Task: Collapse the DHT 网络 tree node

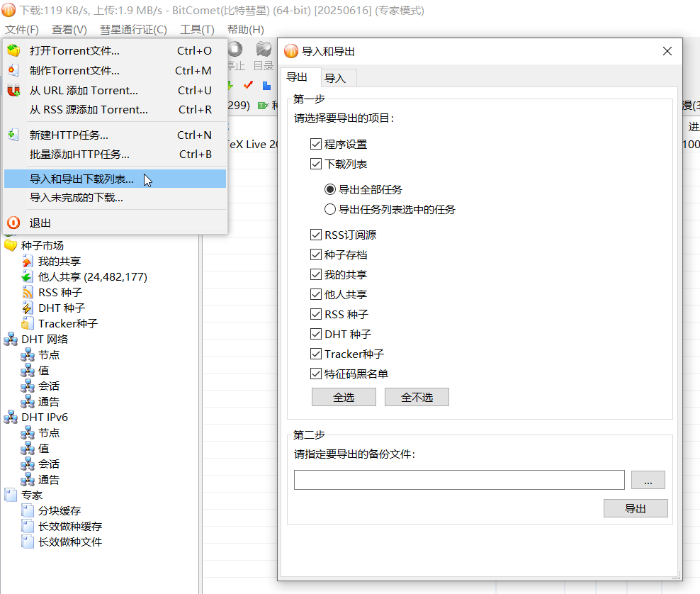Action: (11, 339)
